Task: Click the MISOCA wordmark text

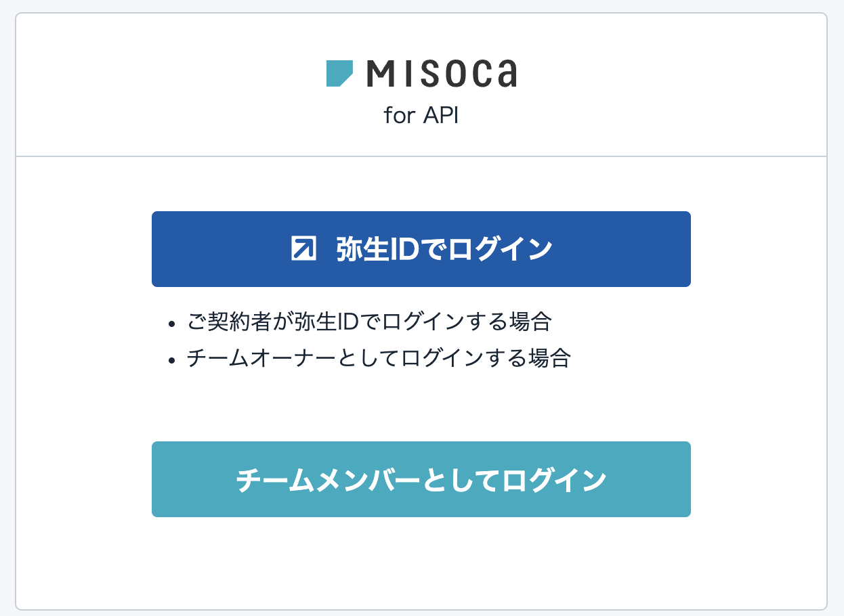Action: pos(441,73)
